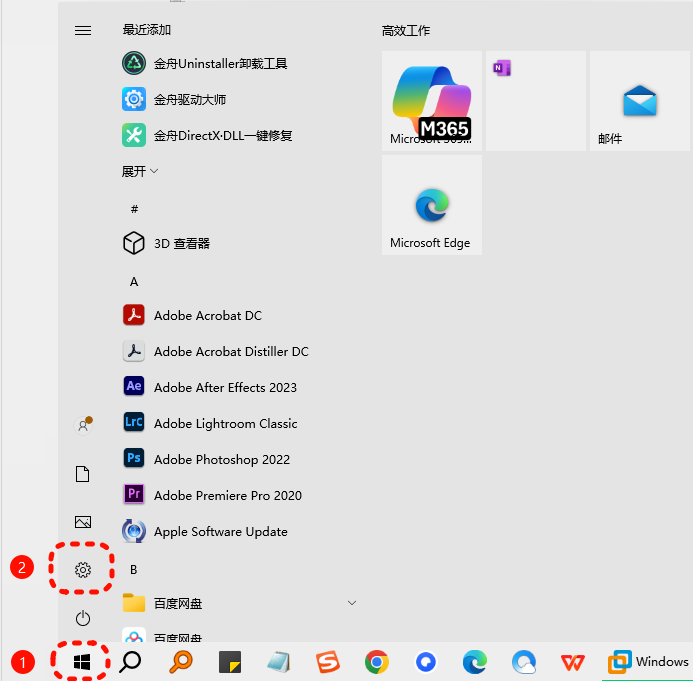The height and width of the screenshot is (681, 693).
Task: Expand the hamburger menu in Start
Action: click(x=83, y=30)
